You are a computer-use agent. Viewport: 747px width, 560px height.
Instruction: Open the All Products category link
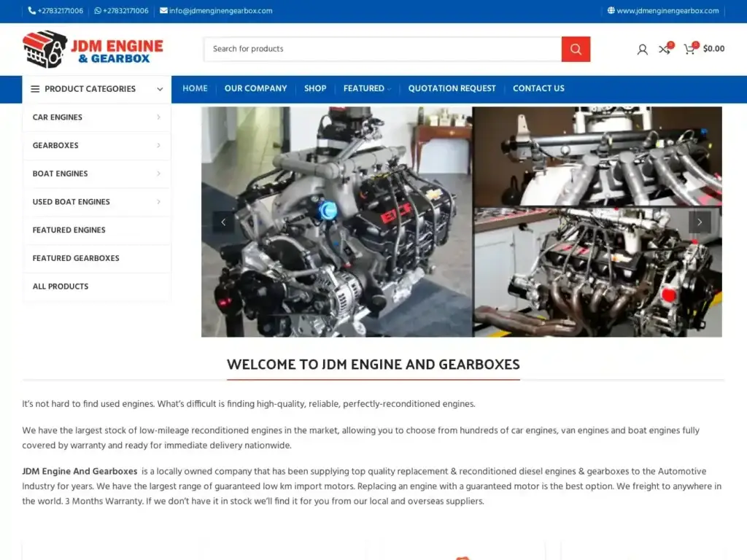pos(60,286)
